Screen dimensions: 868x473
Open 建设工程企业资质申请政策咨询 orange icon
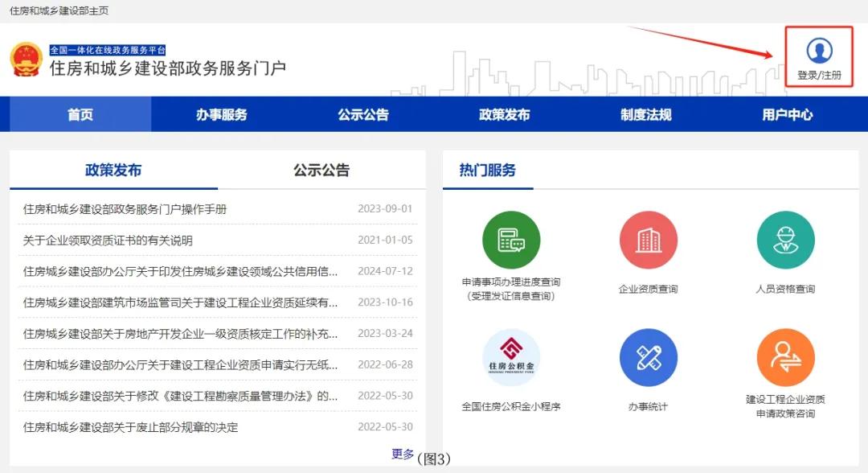click(x=785, y=358)
